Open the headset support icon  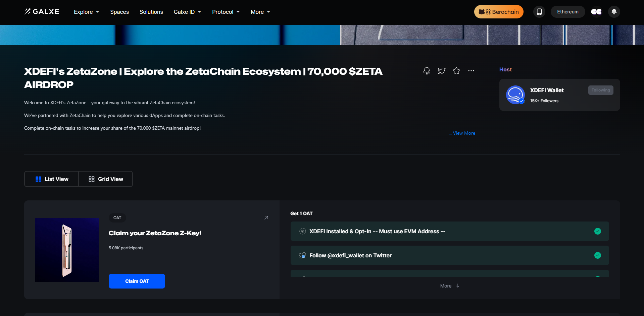point(427,71)
